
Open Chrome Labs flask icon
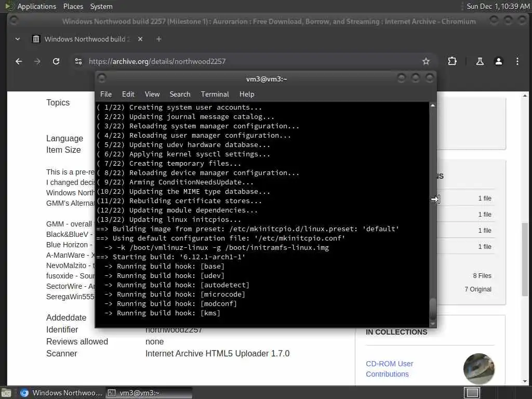[480, 61]
